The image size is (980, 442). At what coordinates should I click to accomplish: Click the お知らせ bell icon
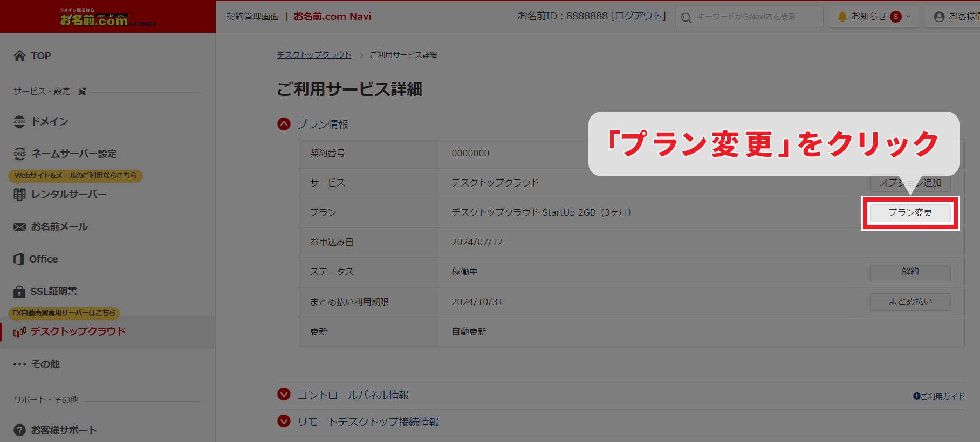842,17
